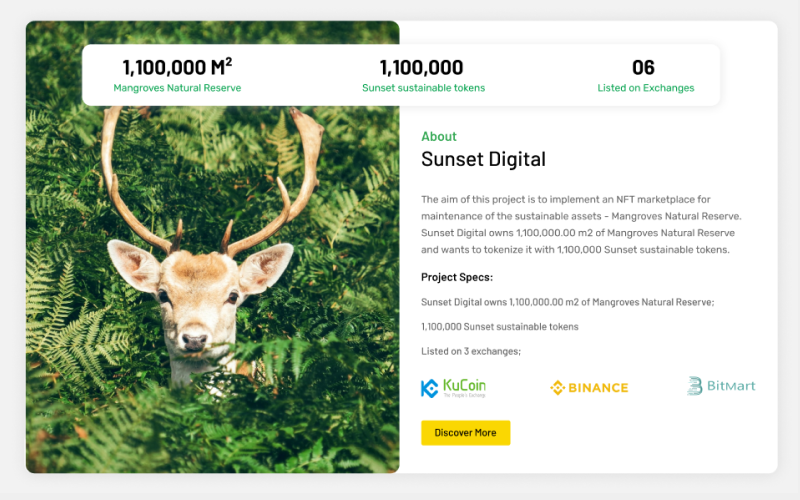Click the 06 exchanges count

click(644, 68)
